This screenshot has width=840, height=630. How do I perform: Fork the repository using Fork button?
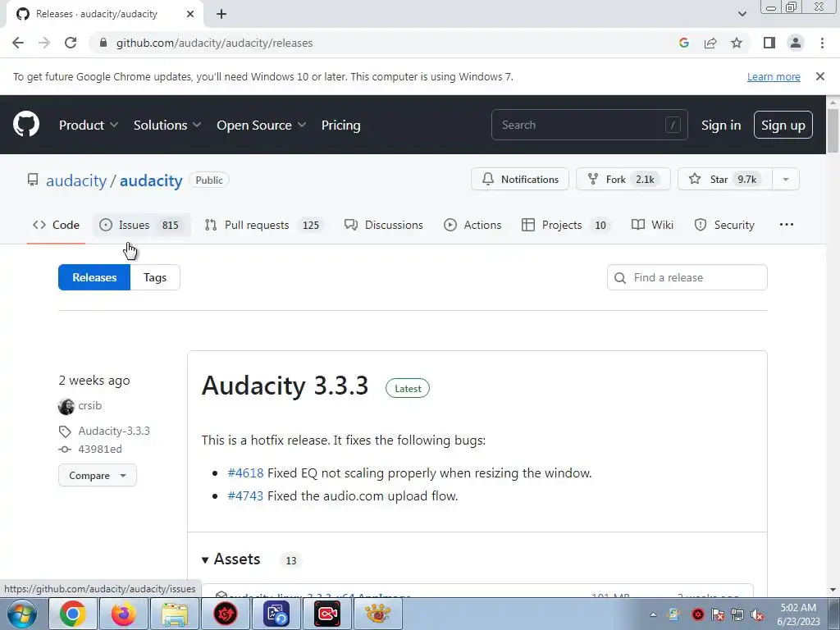click(623, 179)
